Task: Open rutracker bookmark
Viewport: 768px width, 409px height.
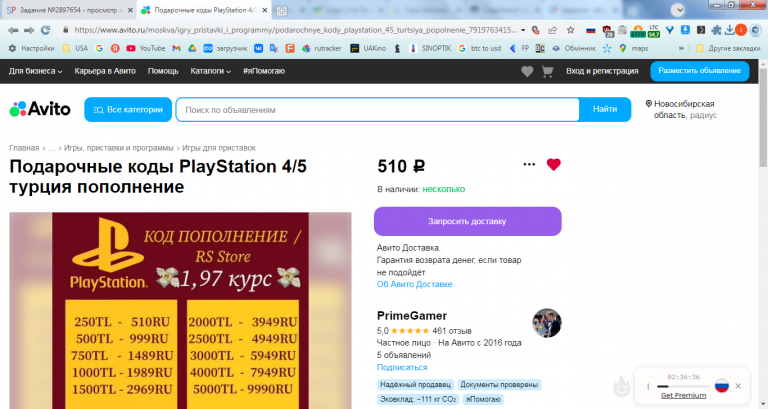Action: pyautogui.click(x=321, y=48)
